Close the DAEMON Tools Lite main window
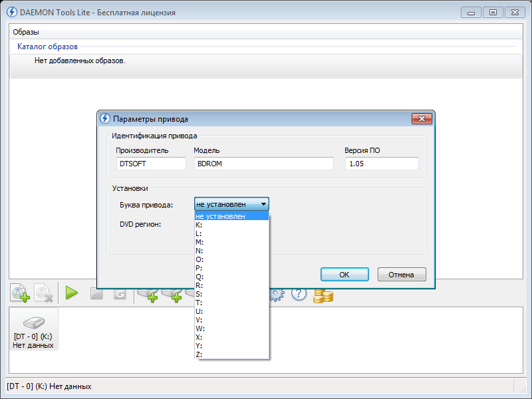 (x=515, y=13)
